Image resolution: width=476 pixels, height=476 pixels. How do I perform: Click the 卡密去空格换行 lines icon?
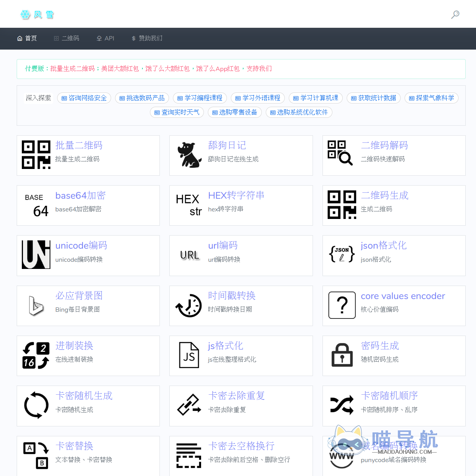tap(189, 455)
